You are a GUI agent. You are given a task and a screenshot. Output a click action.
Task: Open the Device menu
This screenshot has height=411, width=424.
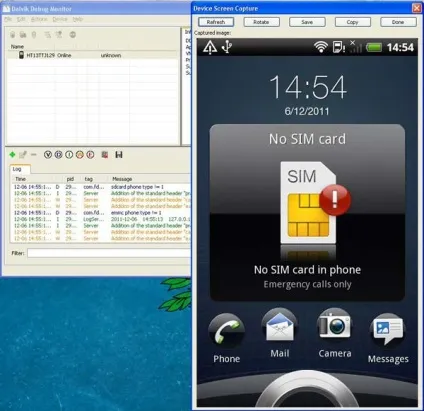point(60,19)
